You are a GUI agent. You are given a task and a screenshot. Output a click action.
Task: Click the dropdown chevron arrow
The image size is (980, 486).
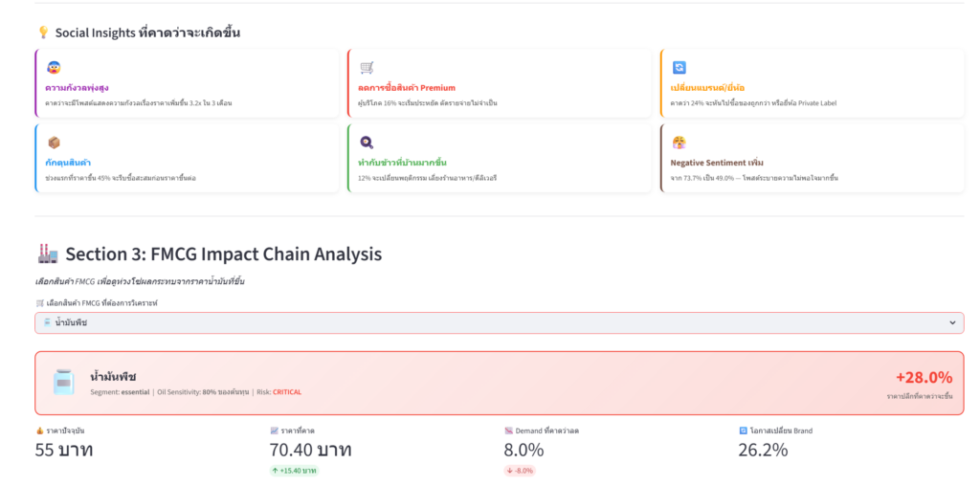951,323
